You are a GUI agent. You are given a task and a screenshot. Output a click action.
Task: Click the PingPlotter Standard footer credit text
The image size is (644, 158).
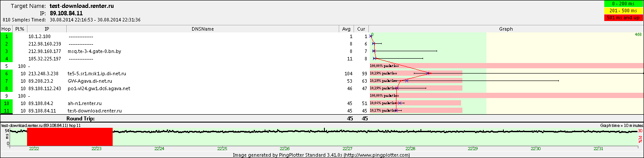coord(322,155)
